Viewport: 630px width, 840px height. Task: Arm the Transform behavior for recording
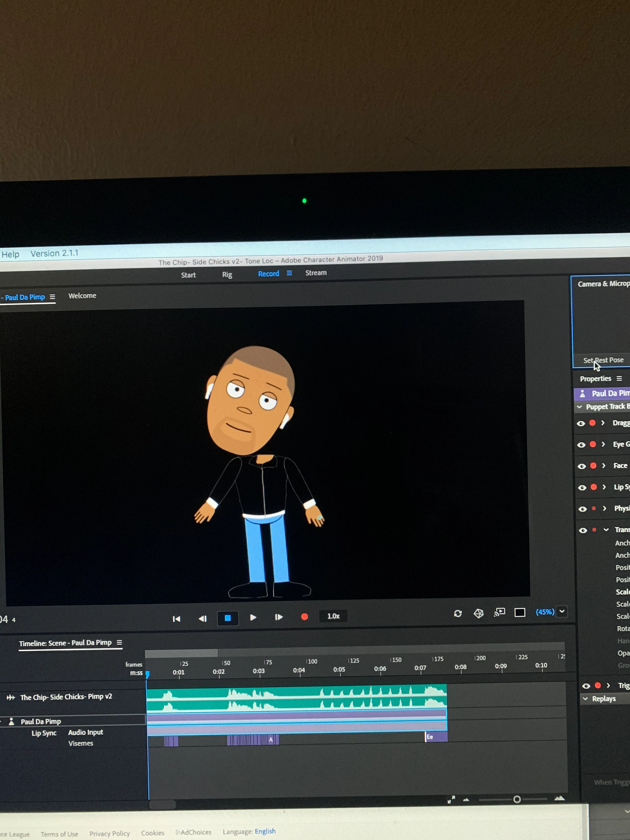(594, 530)
